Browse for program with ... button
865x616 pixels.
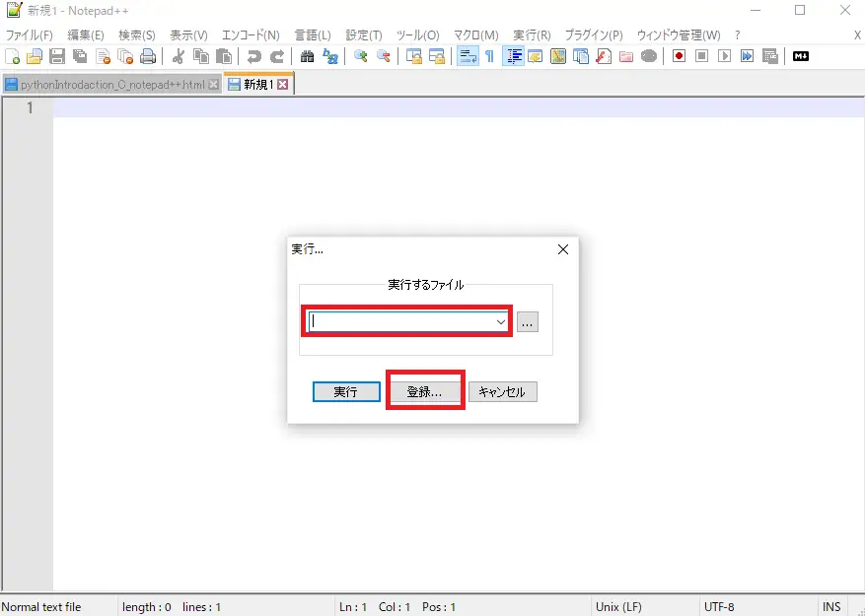527,322
